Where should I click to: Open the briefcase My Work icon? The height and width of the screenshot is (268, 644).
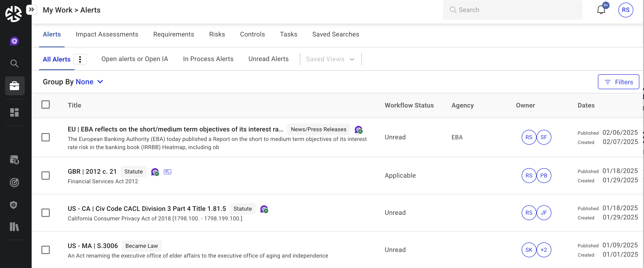click(14, 86)
